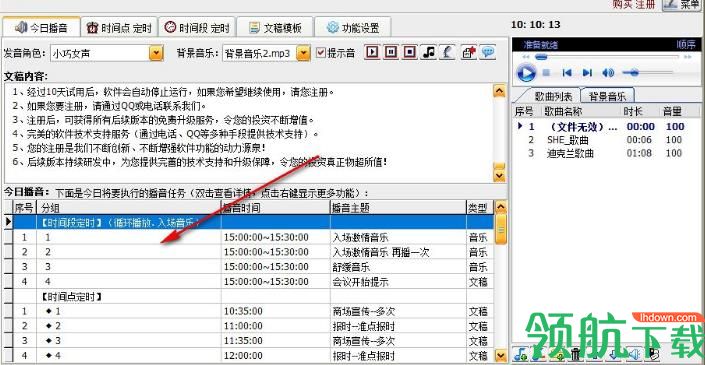Open the 时间段 定时 tab

196,27
